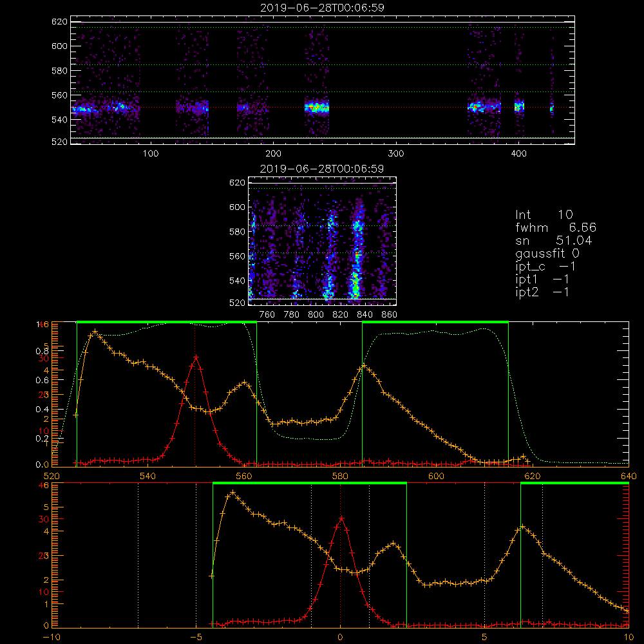Click the 640 label on profile plot x-axis
This screenshot has width=644, height=644.
tap(629, 477)
